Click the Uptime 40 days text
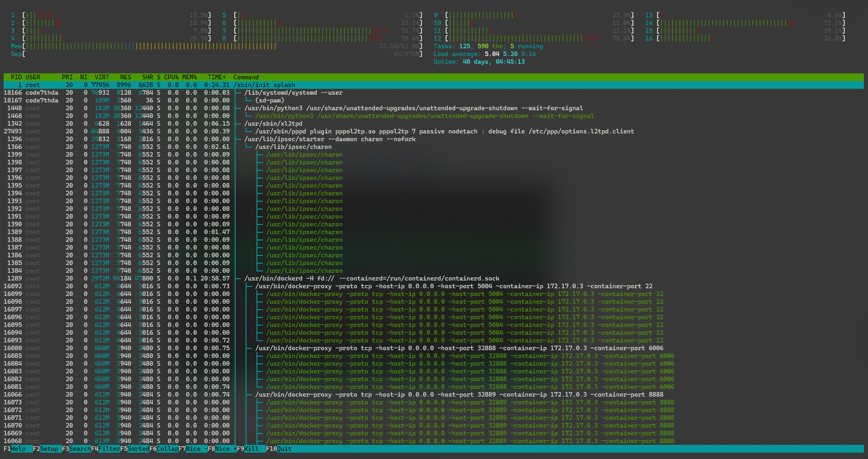 (479, 61)
